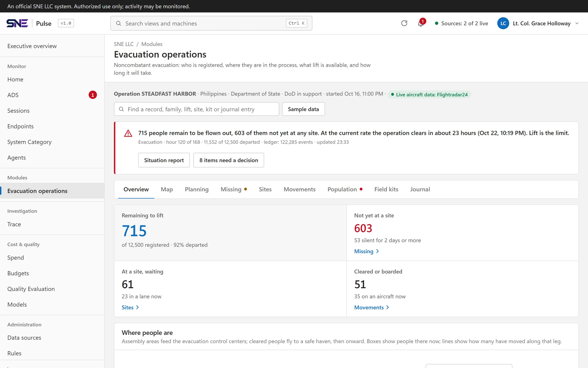Open the Situation report
Screen dimensions: 588x368
pyautogui.click(x=164, y=160)
